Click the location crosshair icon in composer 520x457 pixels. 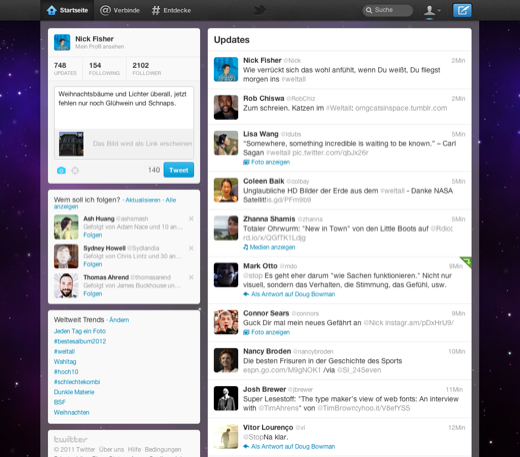75,170
